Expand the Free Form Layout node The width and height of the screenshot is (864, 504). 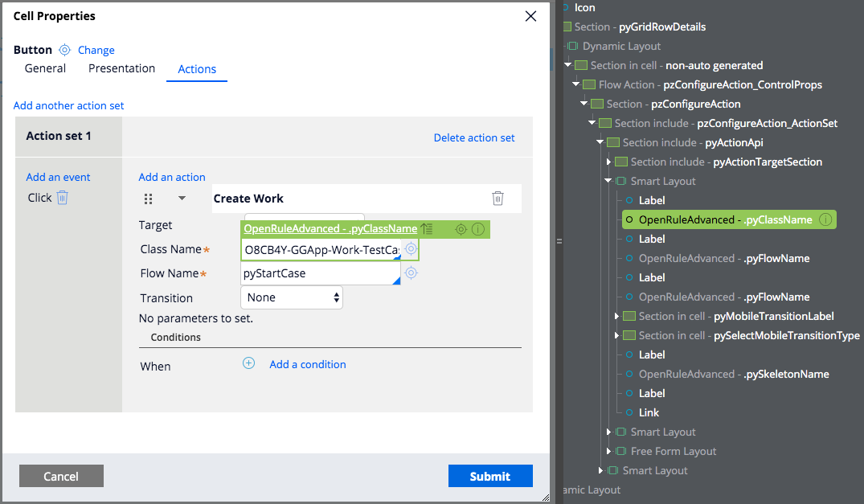pos(608,451)
